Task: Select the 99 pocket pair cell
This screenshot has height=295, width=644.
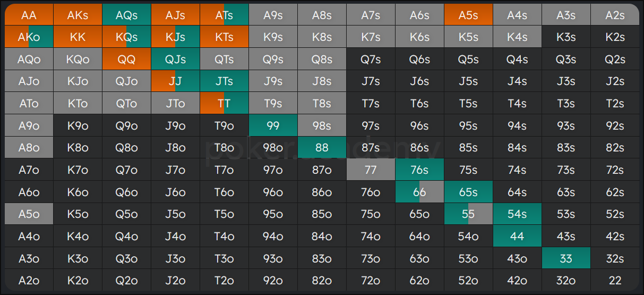Action: (x=273, y=125)
